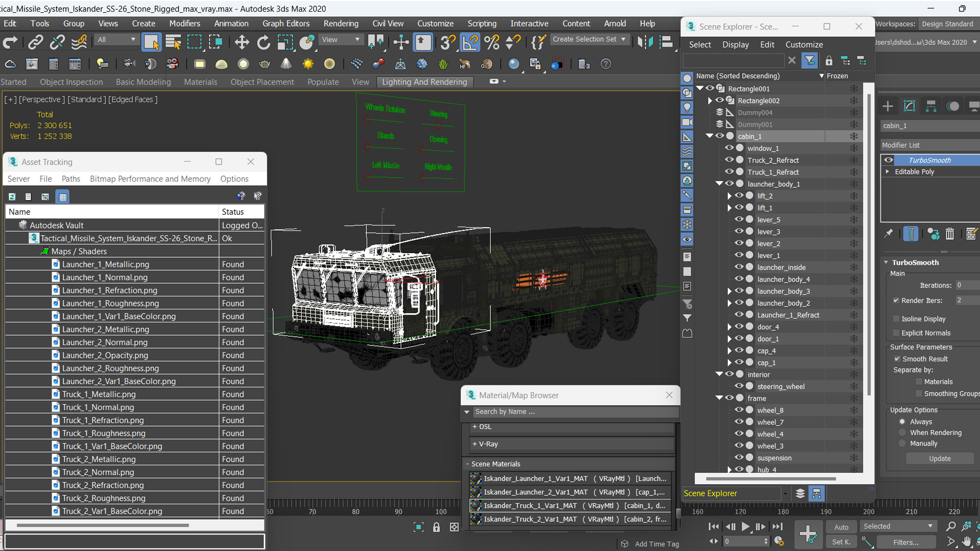This screenshot has width=980, height=551.
Task: Toggle TurboSmooth modifier eye icon
Action: click(x=889, y=160)
